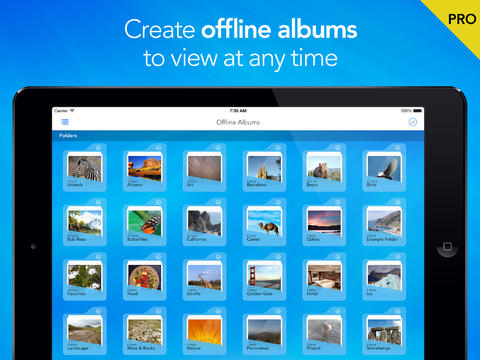Click the small tab icon on Nature folder

(218, 311)
